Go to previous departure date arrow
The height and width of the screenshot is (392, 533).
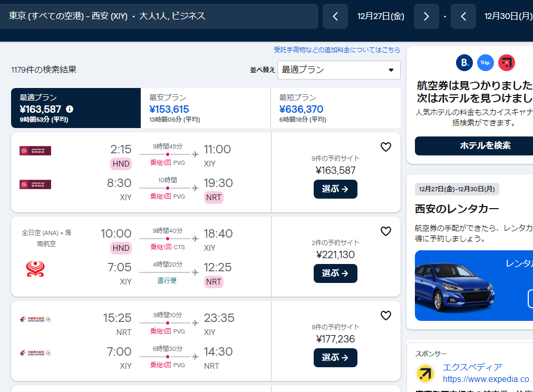335,16
